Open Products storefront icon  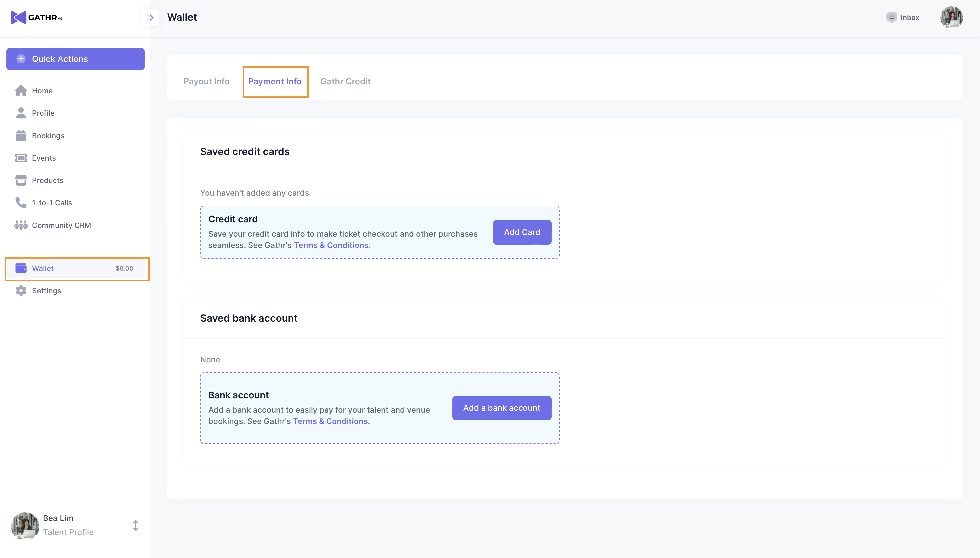point(21,180)
